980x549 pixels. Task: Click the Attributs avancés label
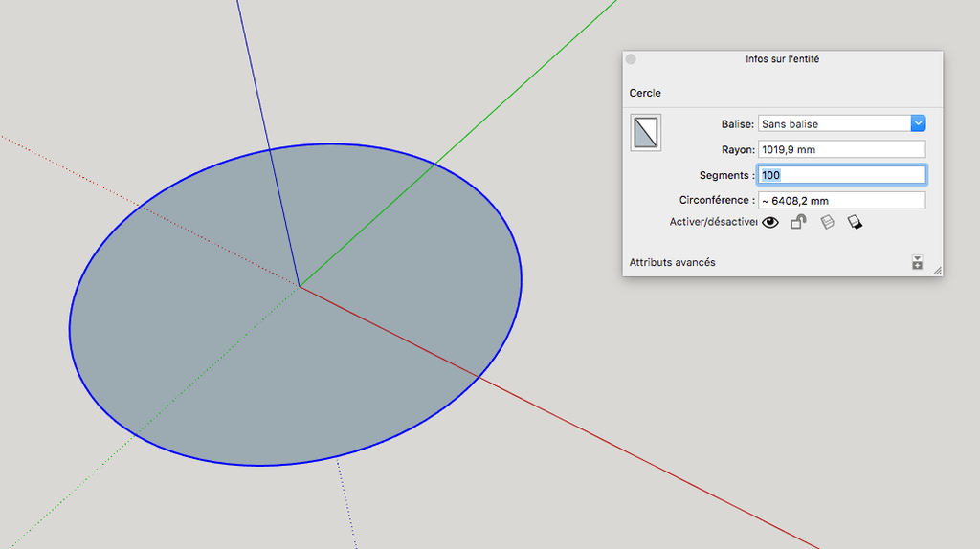point(672,262)
